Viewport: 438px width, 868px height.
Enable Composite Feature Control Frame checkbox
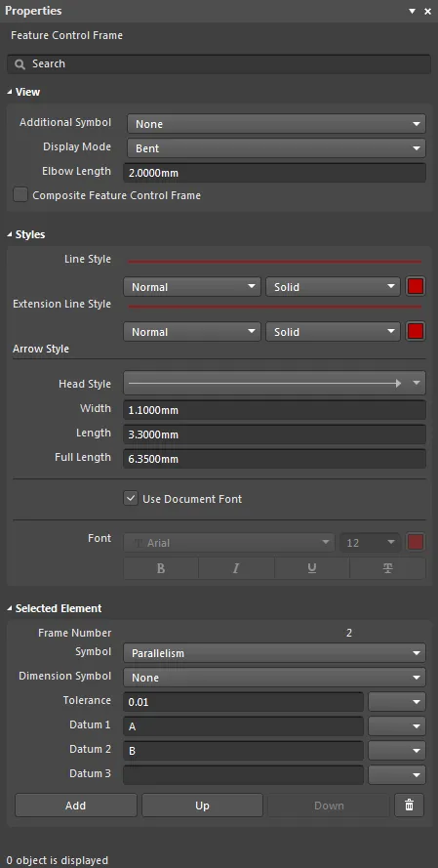[x=20, y=195]
